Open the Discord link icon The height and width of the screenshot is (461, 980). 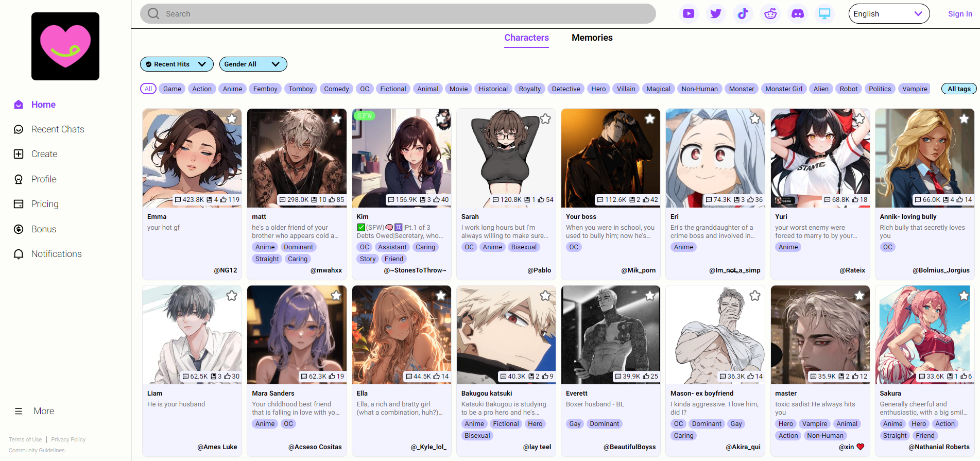click(x=798, y=14)
